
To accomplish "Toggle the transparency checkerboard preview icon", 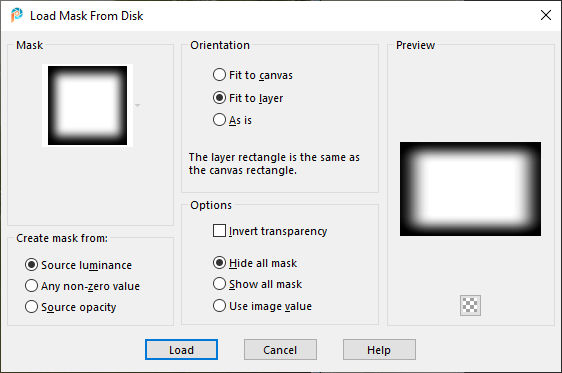I will (x=470, y=305).
